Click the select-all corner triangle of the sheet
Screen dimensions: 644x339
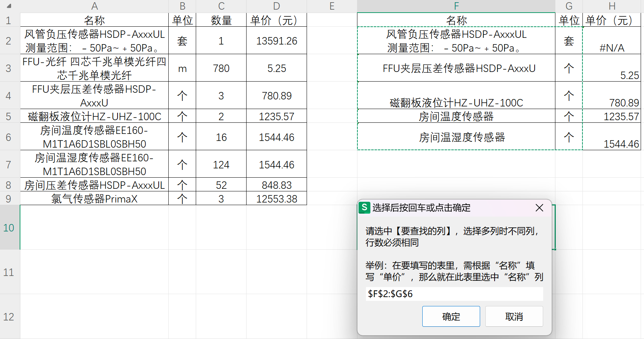pos(10,6)
